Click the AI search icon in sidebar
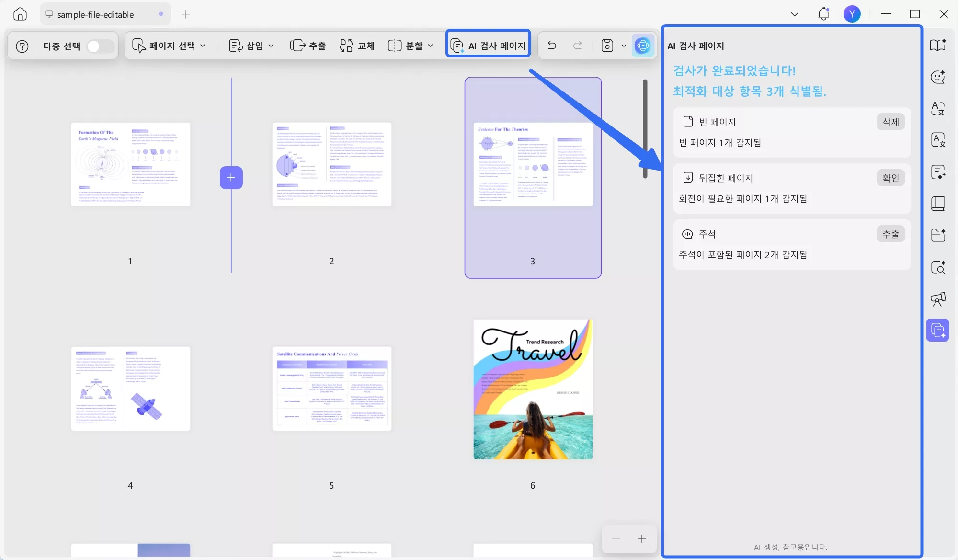Screen dimensions: 958x560 click(937, 267)
